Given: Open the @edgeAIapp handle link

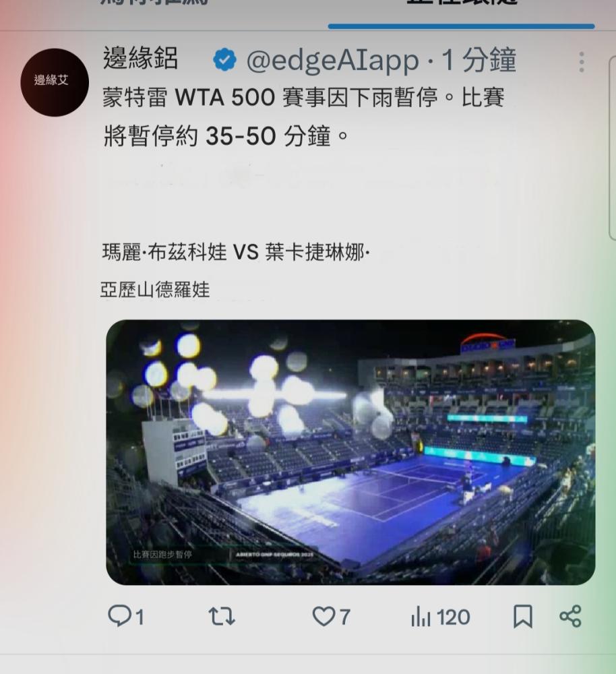Looking at the screenshot, I should click(332, 60).
